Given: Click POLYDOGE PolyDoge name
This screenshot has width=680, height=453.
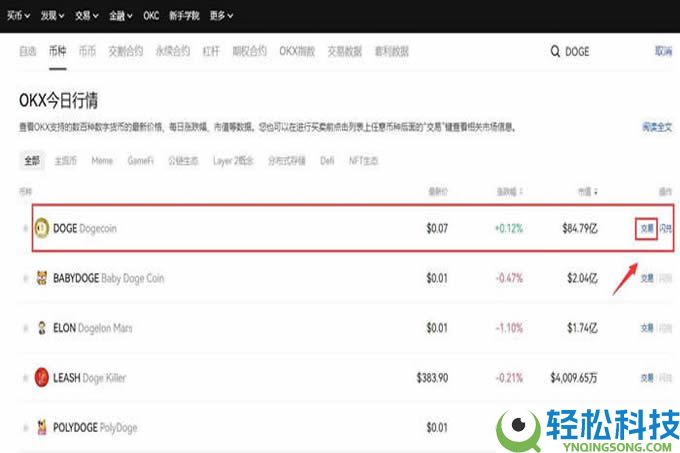Looking at the screenshot, I should [95, 427].
